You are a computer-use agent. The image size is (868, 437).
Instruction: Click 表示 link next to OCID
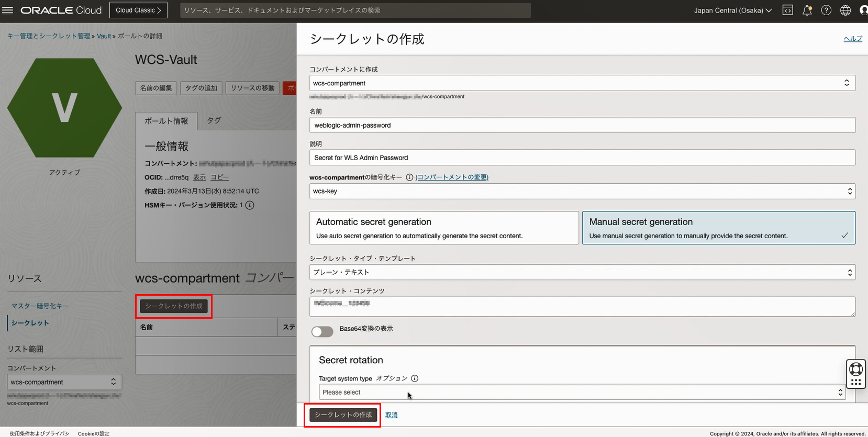pos(199,177)
